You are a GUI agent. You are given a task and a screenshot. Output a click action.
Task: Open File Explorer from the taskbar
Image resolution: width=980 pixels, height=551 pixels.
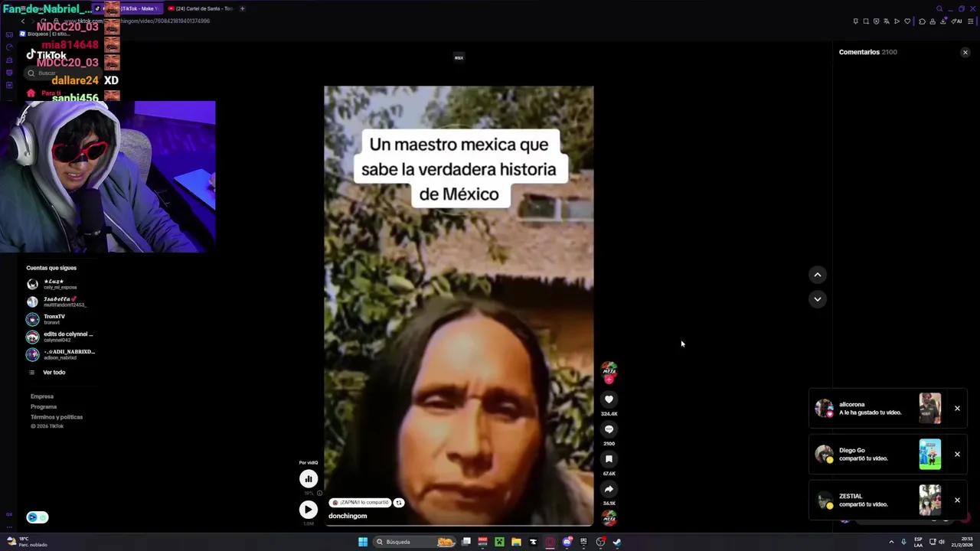tap(516, 542)
